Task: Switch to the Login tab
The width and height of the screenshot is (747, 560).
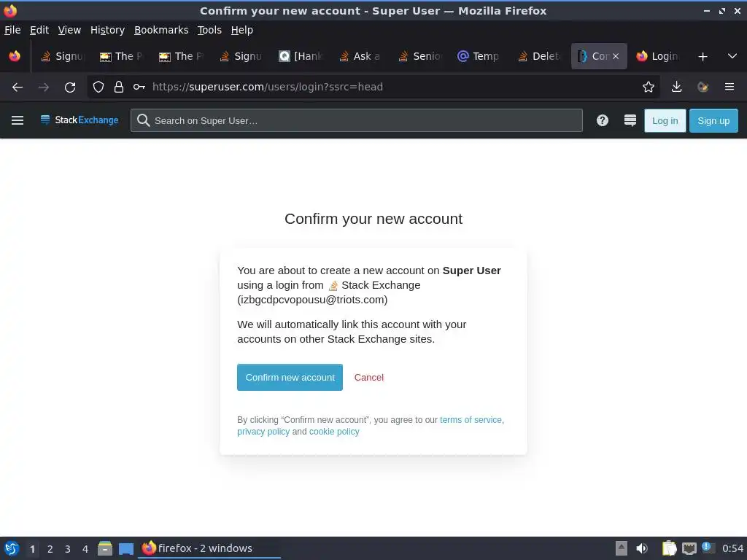Action: (x=659, y=57)
